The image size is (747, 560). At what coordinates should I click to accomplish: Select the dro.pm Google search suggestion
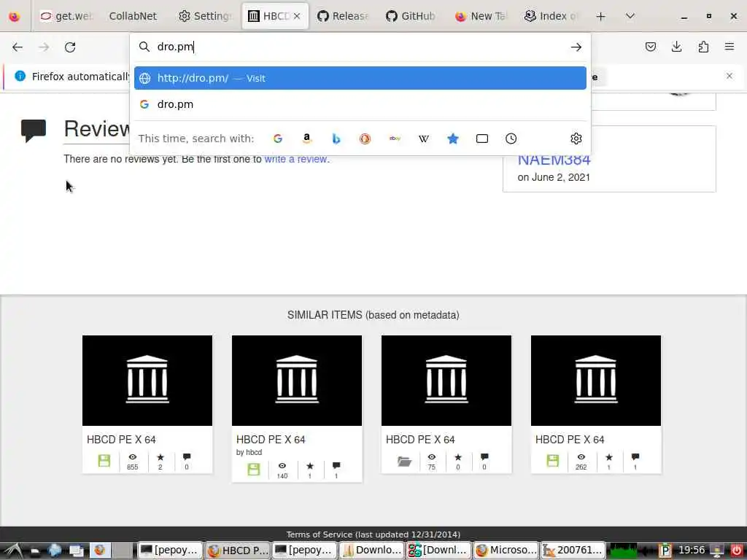(x=360, y=104)
